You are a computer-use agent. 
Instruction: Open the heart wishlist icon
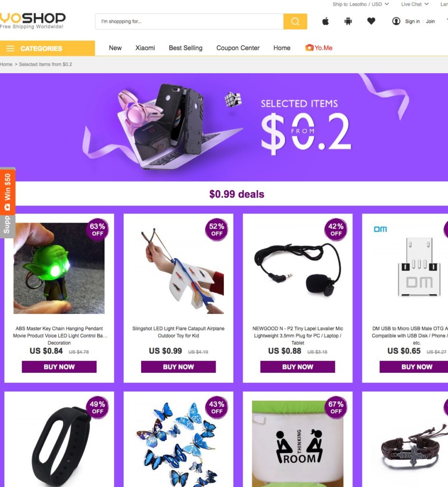click(x=371, y=21)
